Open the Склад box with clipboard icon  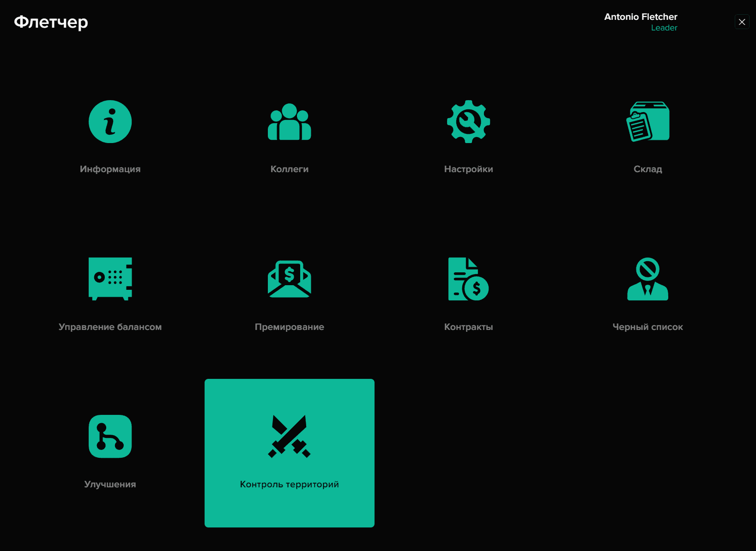(647, 122)
